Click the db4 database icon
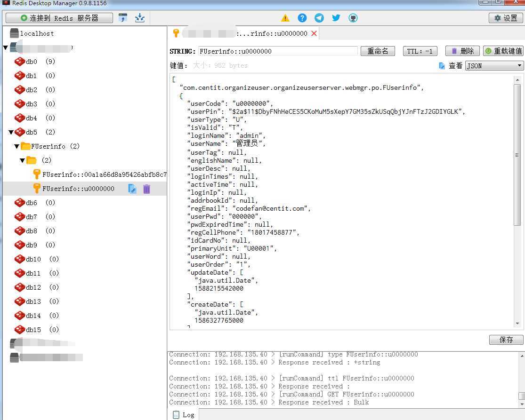The image size is (525, 420). coord(20,118)
